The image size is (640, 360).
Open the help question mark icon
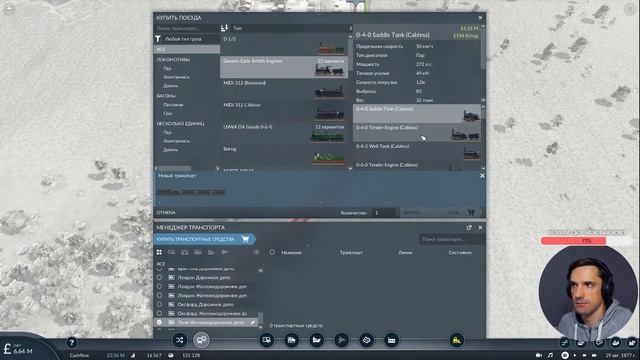(x=71, y=342)
